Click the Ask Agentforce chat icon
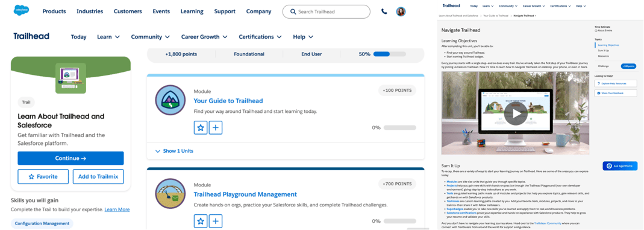Viewport: 644px width, 230px height. tap(610, 166)
